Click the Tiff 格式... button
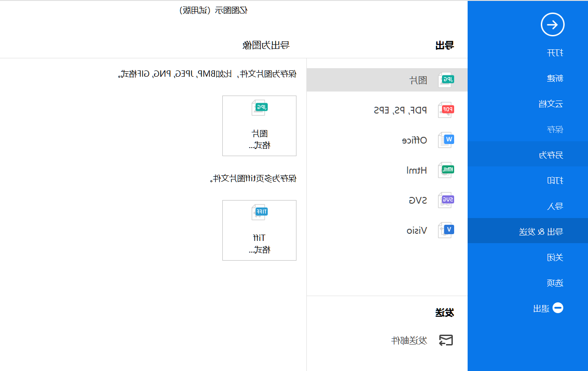This screenshot has height=371, width=588. (x=260, y=230)
